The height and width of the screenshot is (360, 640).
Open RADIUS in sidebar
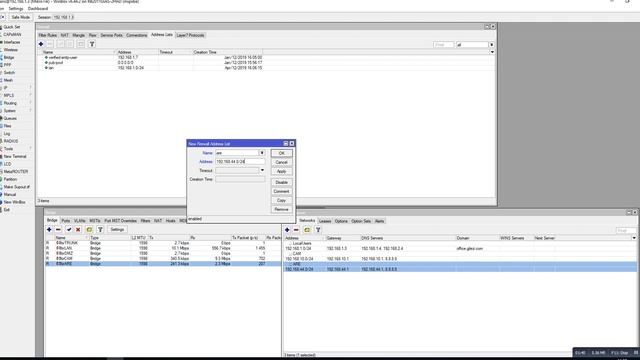pyautogui.click(x=11, y=141)
